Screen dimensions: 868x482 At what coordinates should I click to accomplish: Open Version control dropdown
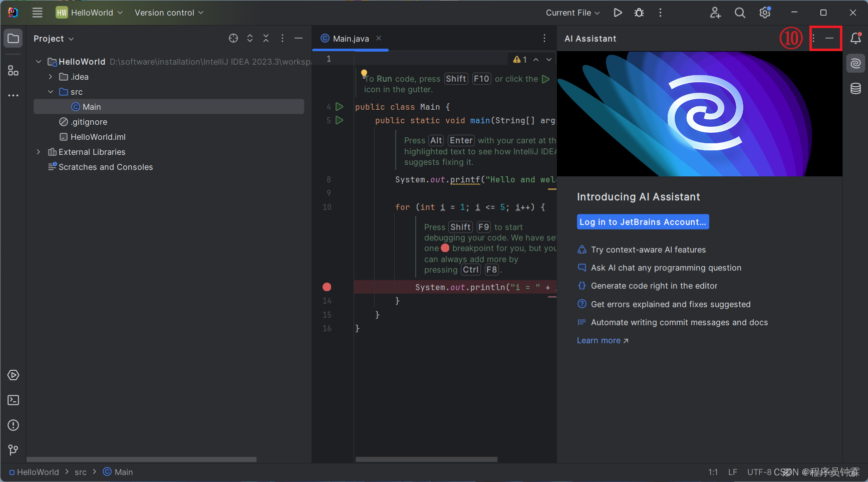pyautogui.click(x=169, y=13)
